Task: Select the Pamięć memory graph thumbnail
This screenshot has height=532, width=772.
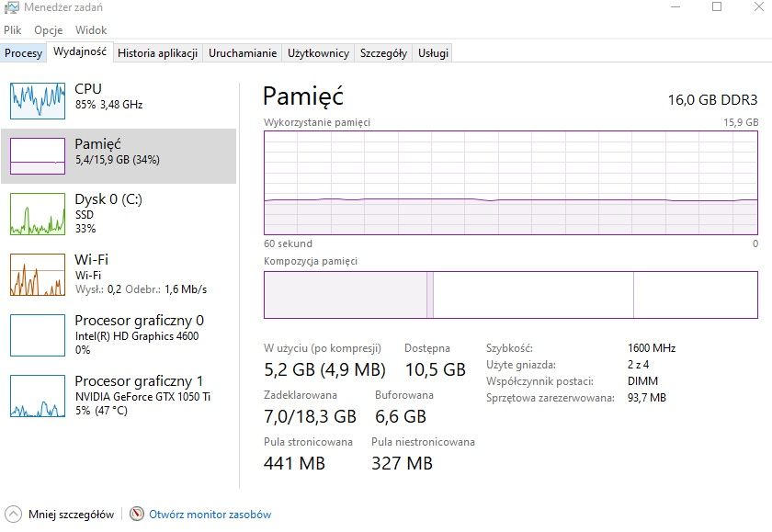Action: (x=37, y=156)
